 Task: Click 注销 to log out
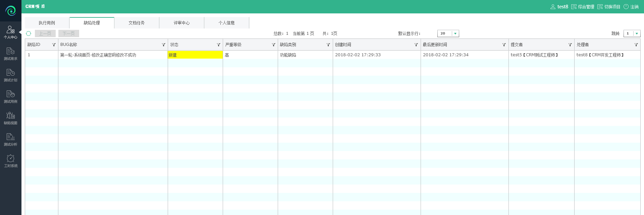point(631,7)
